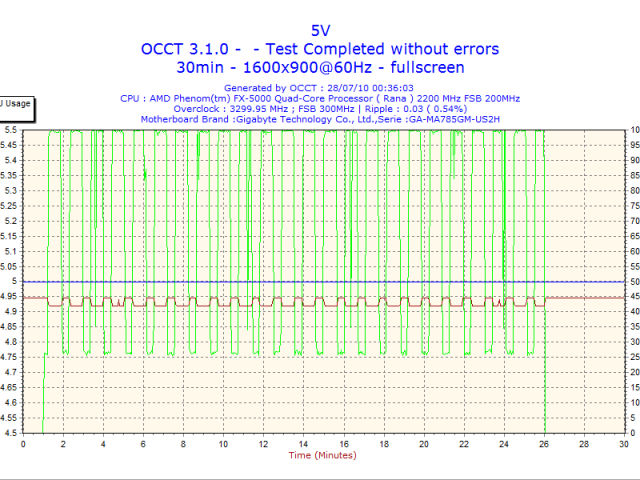The image size is (640, 480).
Task: Click the left axis voltage label "4.6"
Action: (11, 402)
